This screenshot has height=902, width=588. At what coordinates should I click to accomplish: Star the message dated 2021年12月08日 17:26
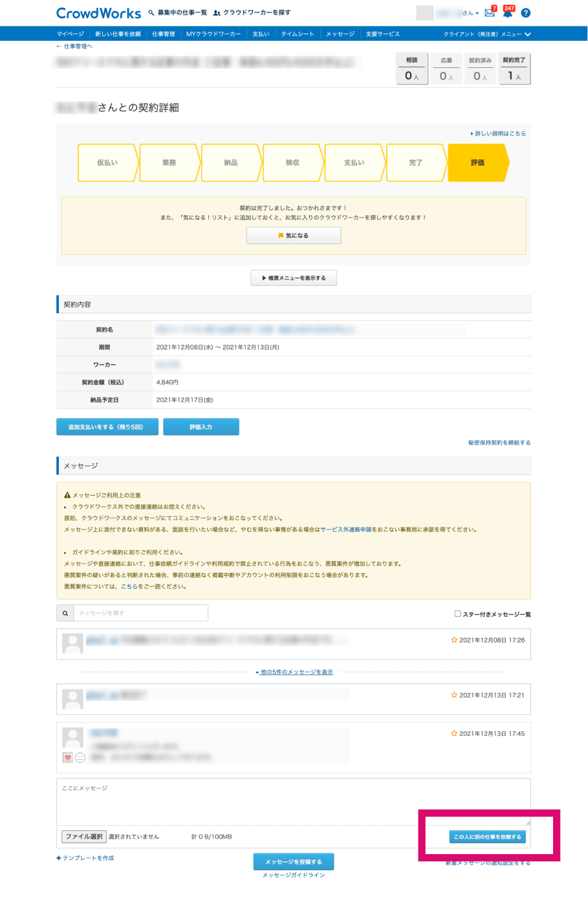coord(454,640)
